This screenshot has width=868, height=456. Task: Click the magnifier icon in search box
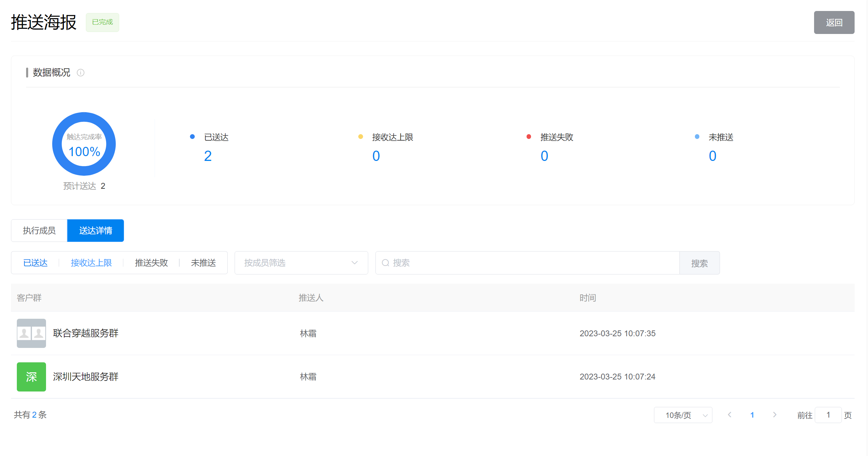pos(385,263)
